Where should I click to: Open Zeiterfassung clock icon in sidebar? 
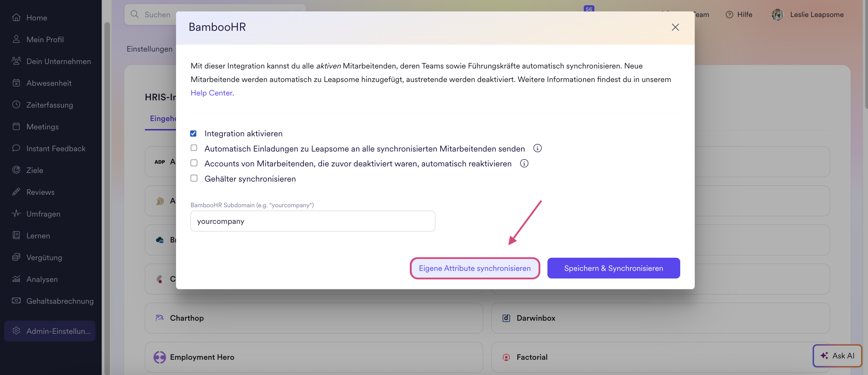(16, 105)
